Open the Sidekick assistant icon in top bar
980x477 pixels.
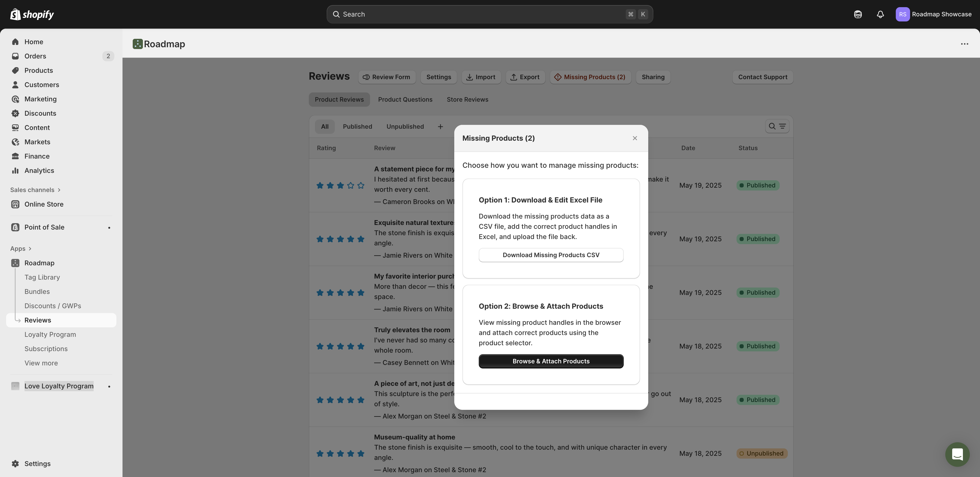coord(857,15)
